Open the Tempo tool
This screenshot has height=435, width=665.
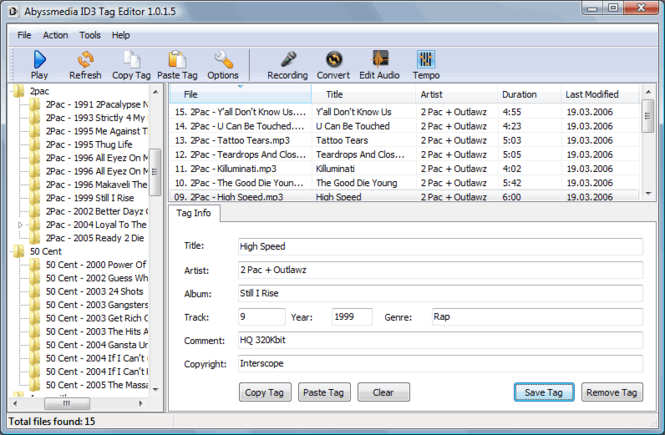426,65
